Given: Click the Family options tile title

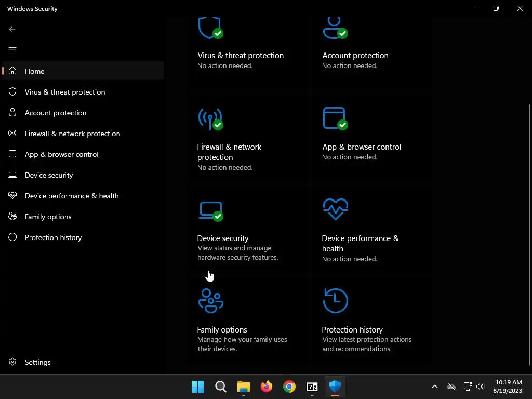Looking at the screenshot, I should pos(222,329).
